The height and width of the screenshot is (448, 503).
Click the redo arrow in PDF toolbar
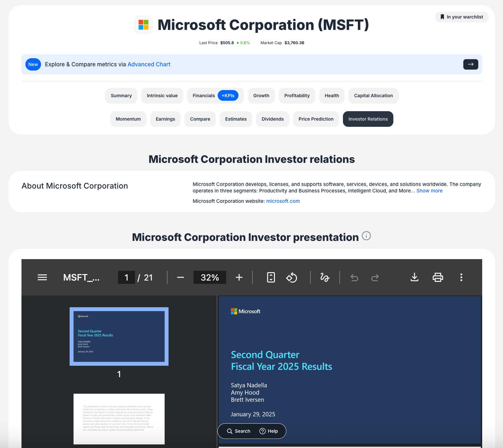click(375, 277)
